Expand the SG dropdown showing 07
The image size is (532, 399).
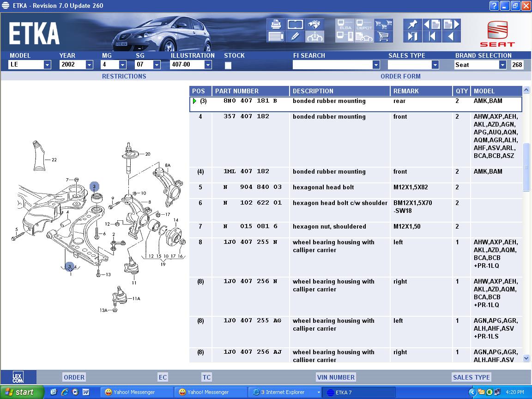157,65
